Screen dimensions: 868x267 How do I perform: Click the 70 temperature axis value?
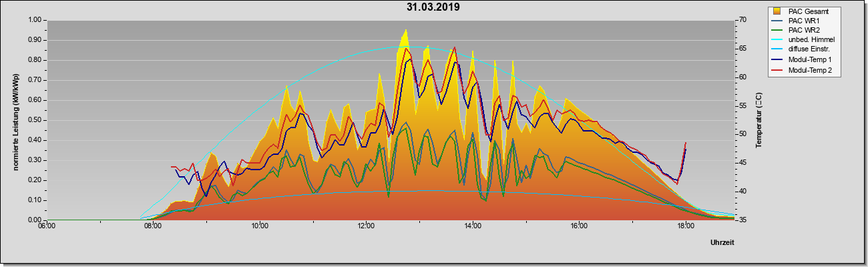coord(742,20)
